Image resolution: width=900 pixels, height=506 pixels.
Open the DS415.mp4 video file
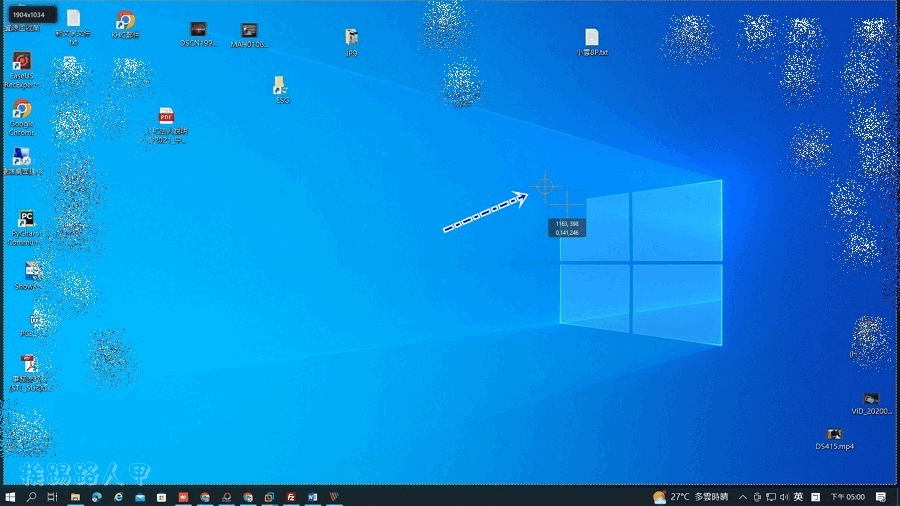[834, 434]
